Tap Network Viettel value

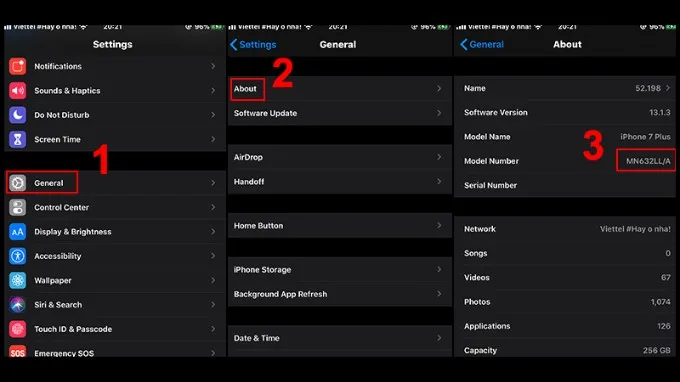tap(635, 229)
